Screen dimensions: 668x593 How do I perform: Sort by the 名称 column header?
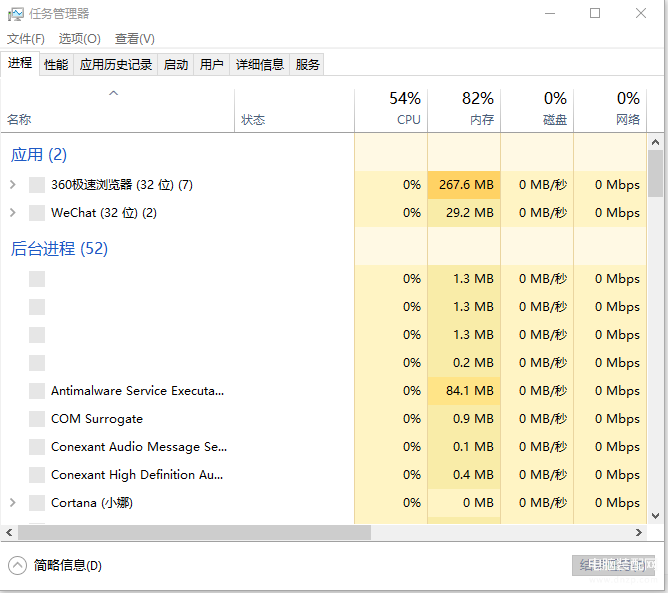[118, 111]
